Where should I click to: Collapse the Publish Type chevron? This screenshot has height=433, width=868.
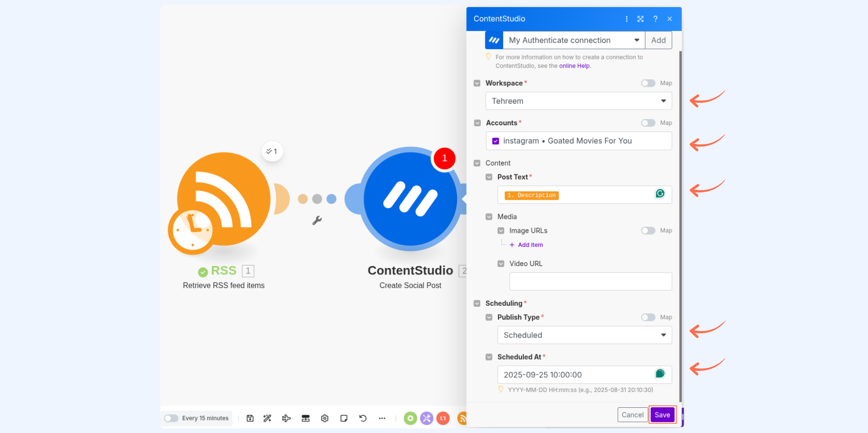489,317
